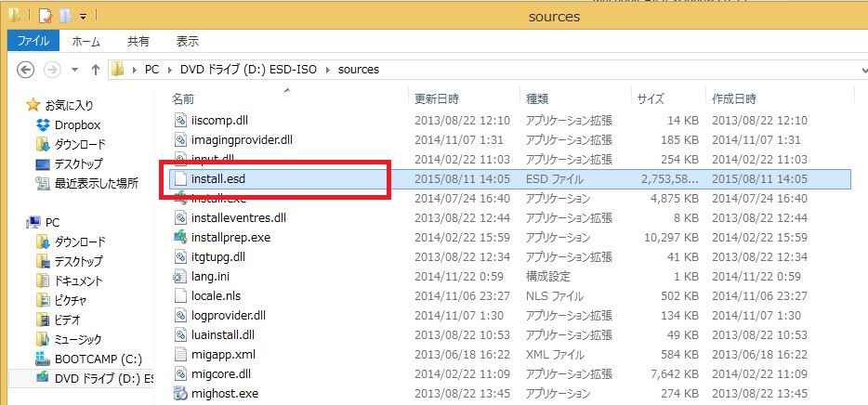Sort by サイズ column header
The width and height of the screenshot is (868, 405).
pyautogui.click(x=651, y=99)
